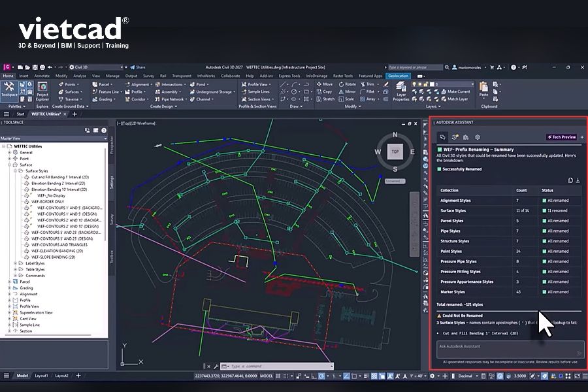Open the Layout1 tab
588x392 pixels.
41,376
